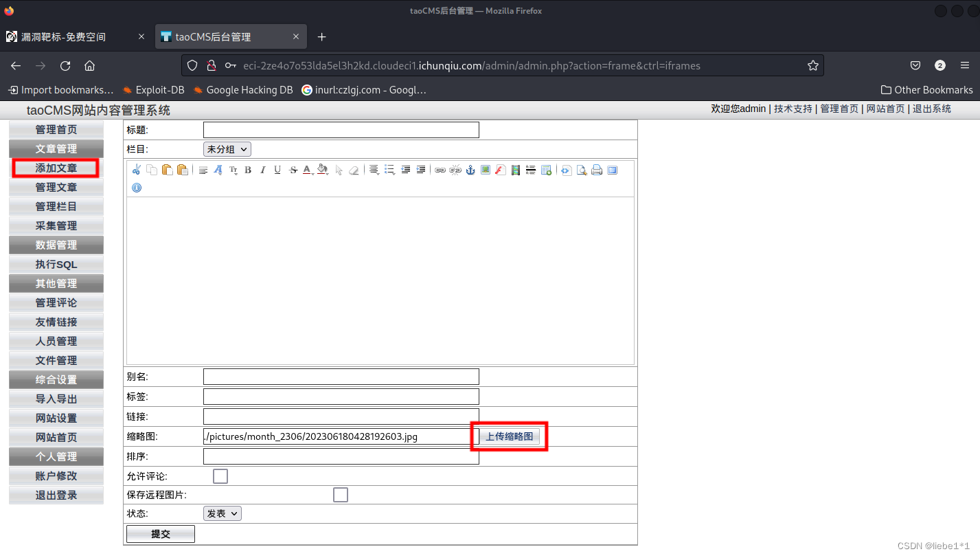Open the 栏目 dropdown showing 未分组
Image resolution: width=980 pixels, height=556 pixels.
(227, 148)
